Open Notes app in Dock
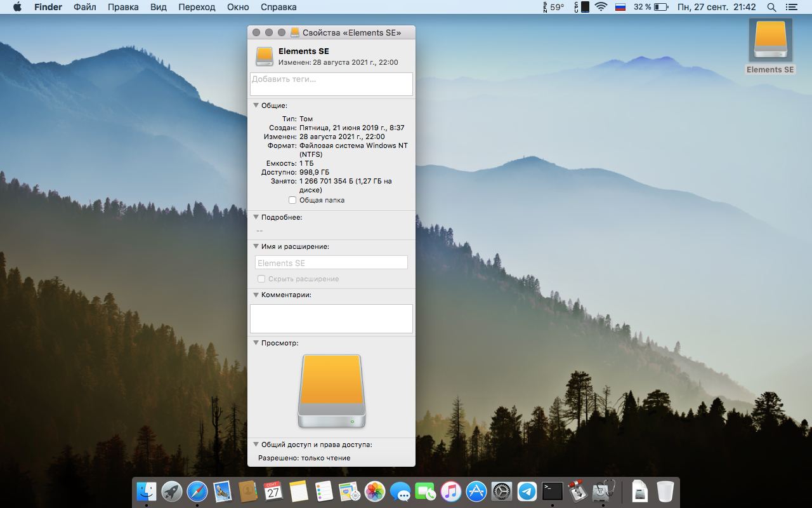812x508 pixels. [x=299, y=491]
